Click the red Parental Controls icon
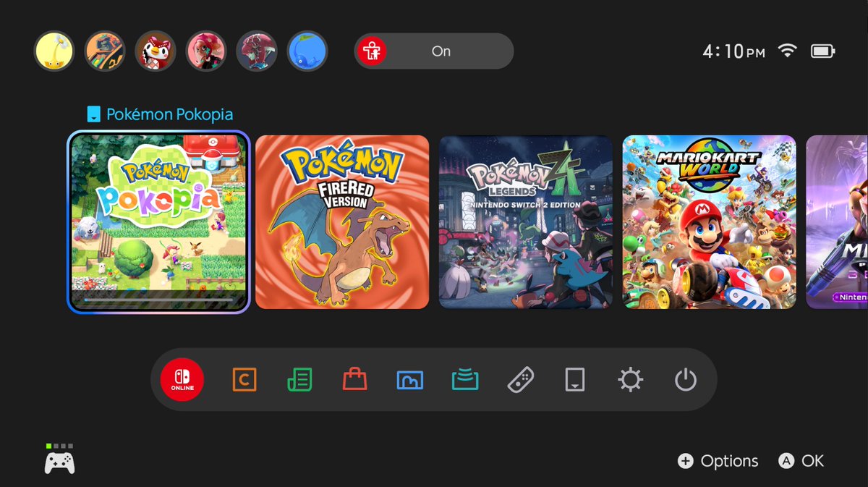Image resolution: width=868 pixels, height=487 pixels. point(373,51)
